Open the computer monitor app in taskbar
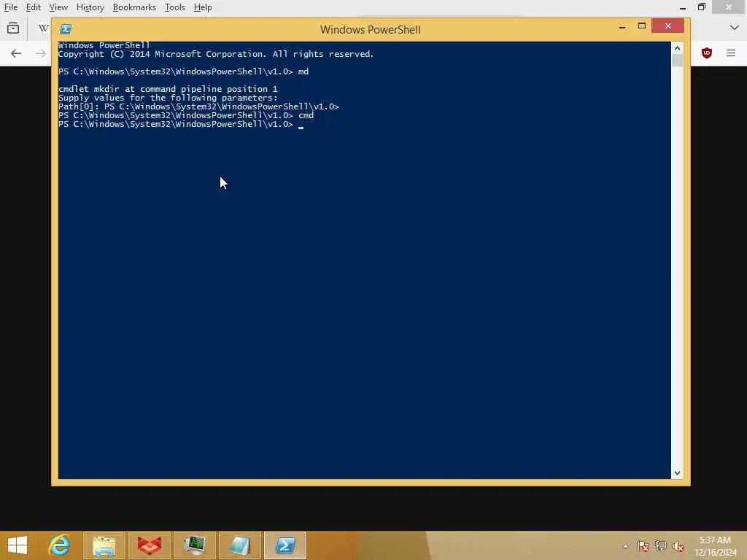Viewport: 747px width, 560px height. (x=195, y=545)
